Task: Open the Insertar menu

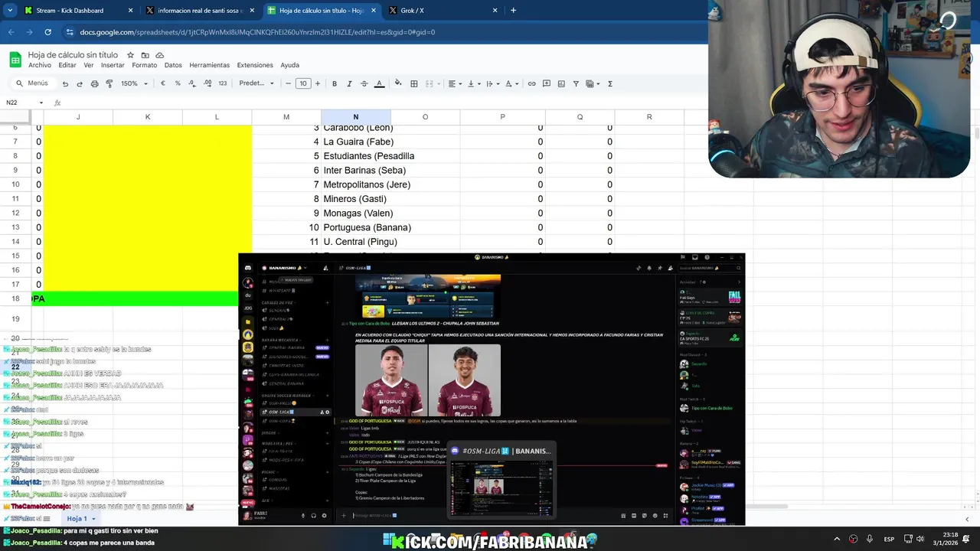Action: (113, 65)
